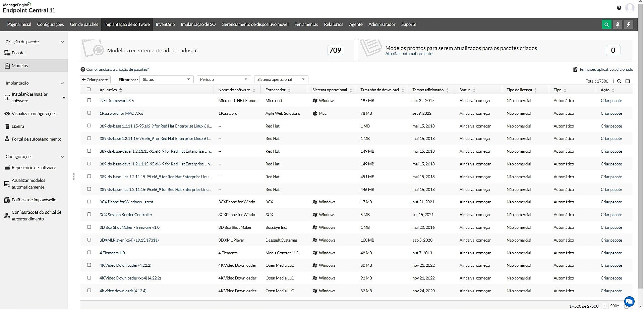Click the Criar pacote button

95,80
